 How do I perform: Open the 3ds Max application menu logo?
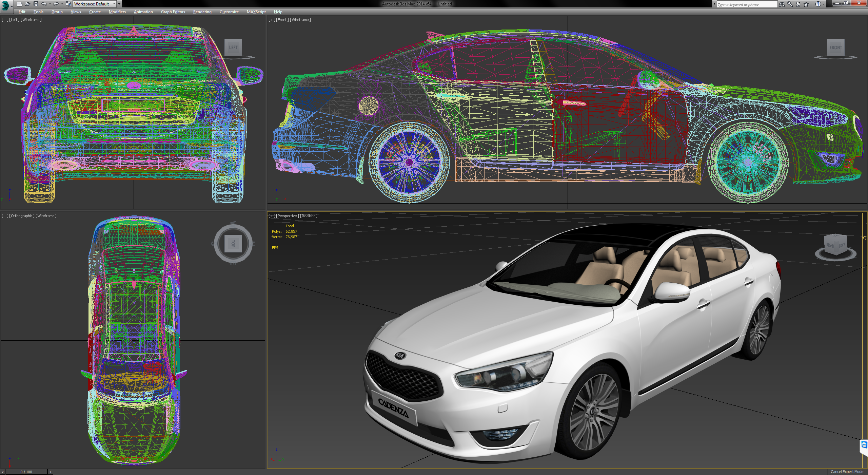point(6,5)
